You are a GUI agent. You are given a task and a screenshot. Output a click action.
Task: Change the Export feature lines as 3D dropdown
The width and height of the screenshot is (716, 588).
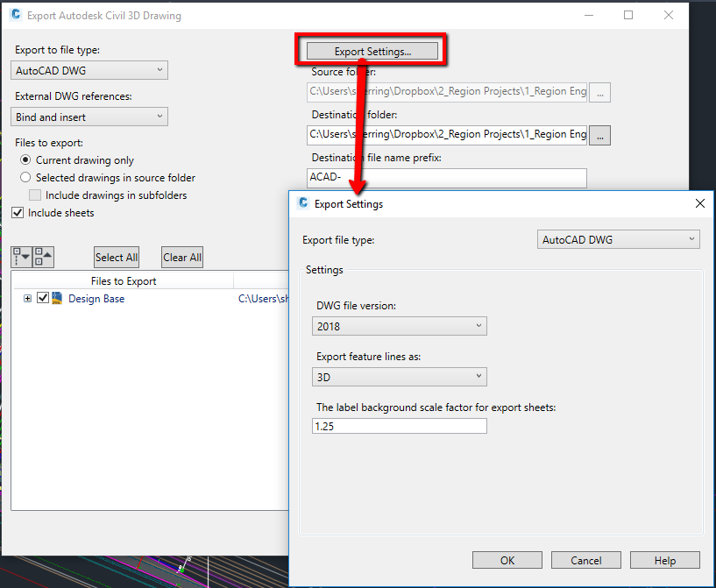(x=399, y=377)
